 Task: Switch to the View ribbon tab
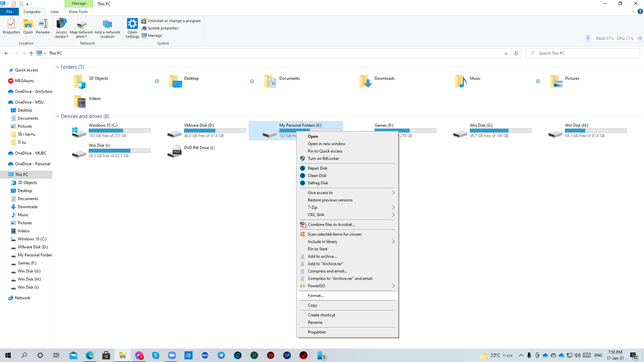[x=54, y=11]
